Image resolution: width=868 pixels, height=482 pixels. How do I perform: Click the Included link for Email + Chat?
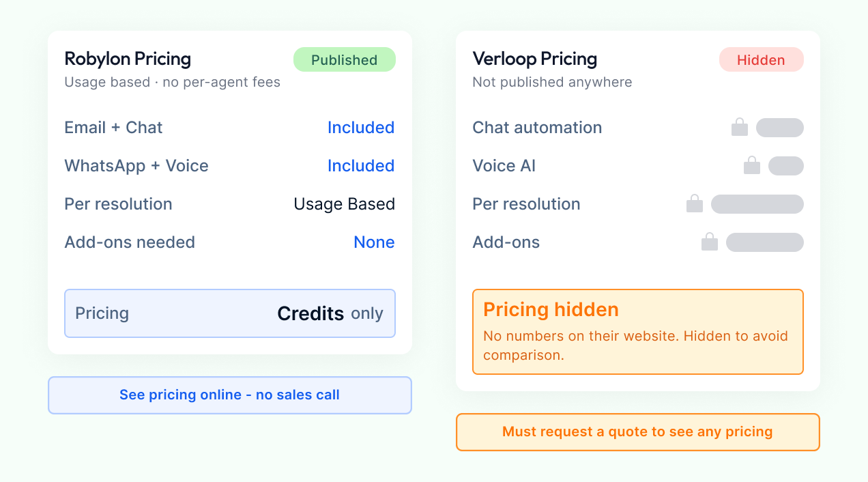360,128
